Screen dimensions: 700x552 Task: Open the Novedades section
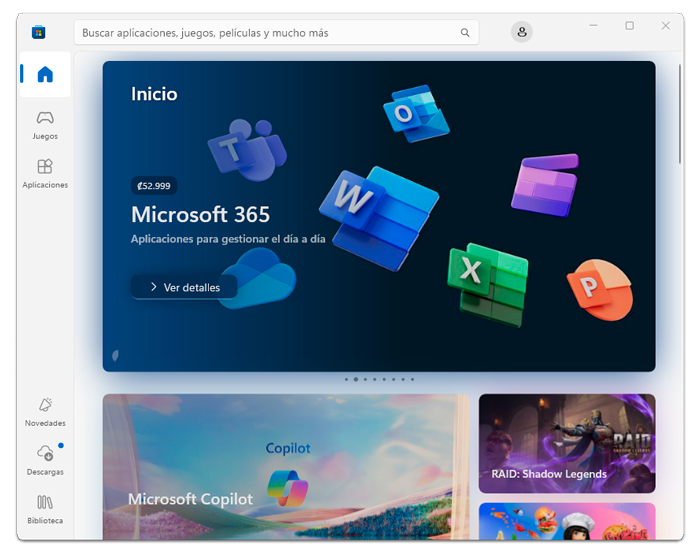45,412
